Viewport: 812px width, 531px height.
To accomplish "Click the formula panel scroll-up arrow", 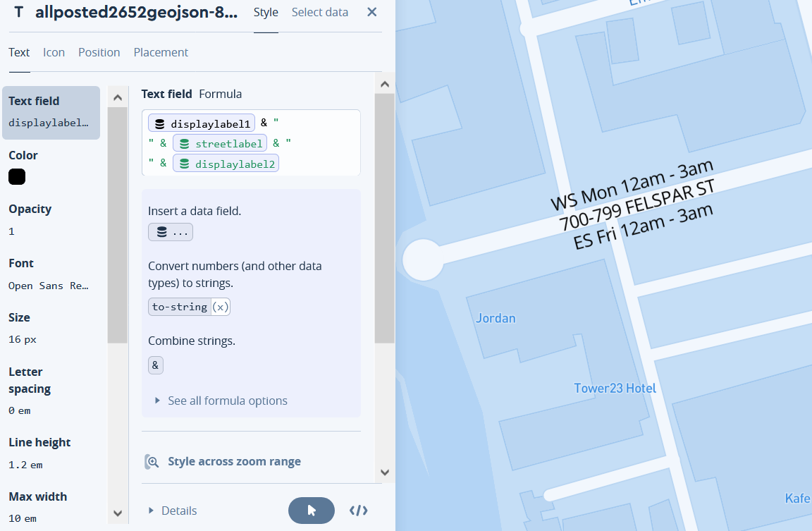I will 385,84.
